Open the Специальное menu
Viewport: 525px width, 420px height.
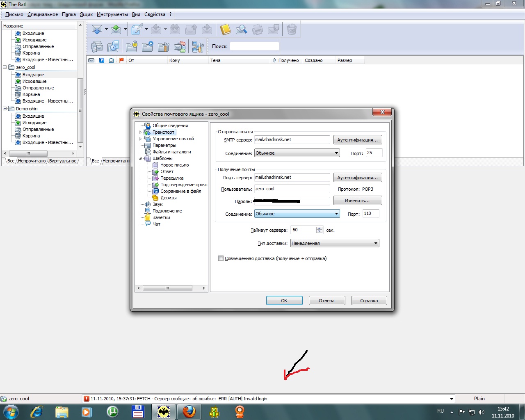tap(43, 14)
